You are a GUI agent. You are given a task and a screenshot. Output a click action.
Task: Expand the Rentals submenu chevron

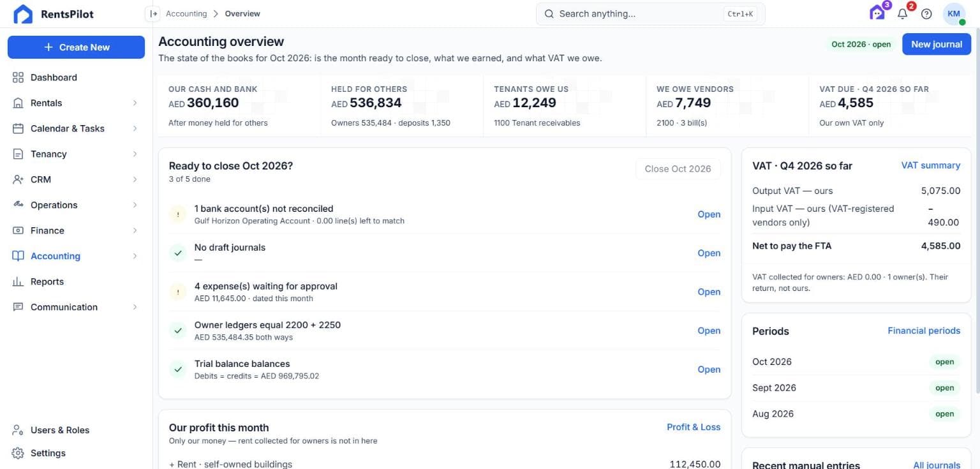point(135,103)
